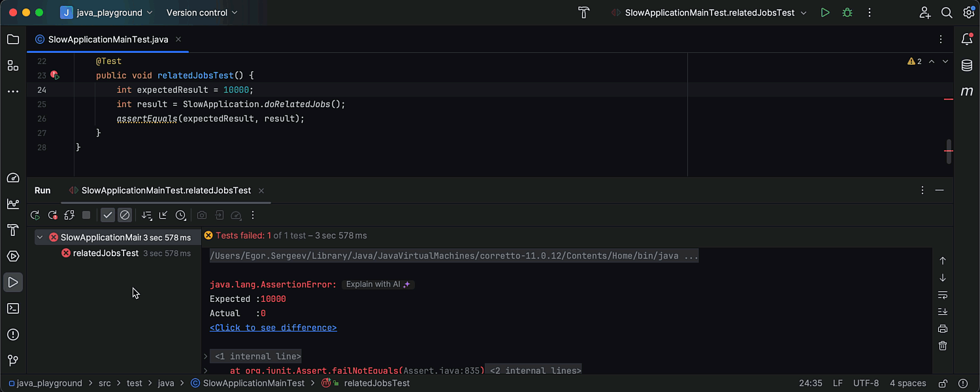The image size is (980, 392).
Task: Open the Database tool window
Action: coord(967,65)
